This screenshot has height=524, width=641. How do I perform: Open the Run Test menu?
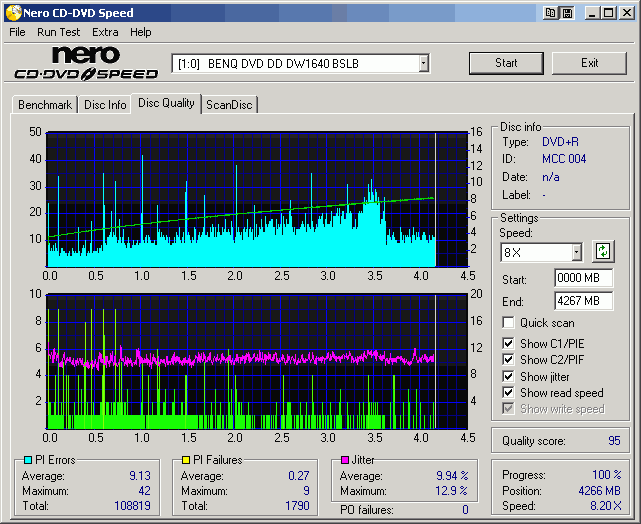coord(59,32)
